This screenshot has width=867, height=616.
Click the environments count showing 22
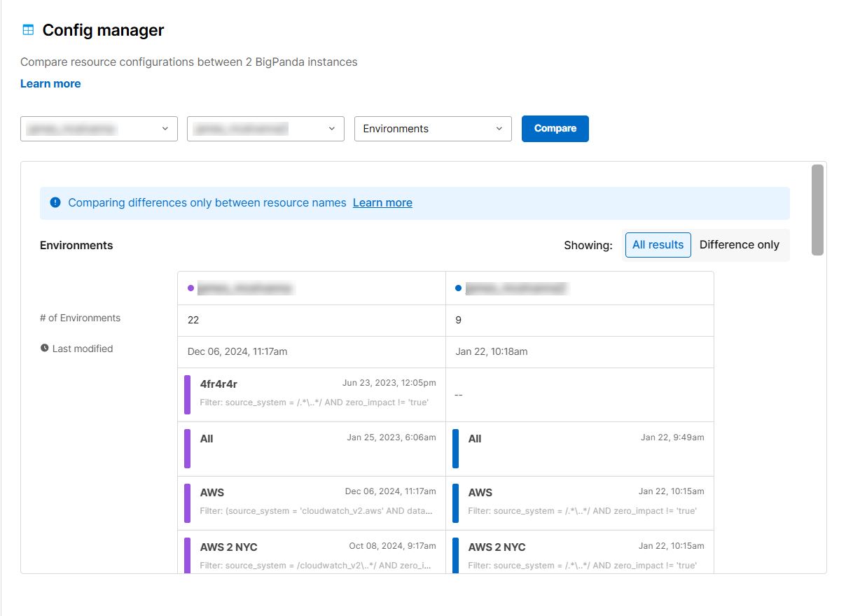point(194,319)
